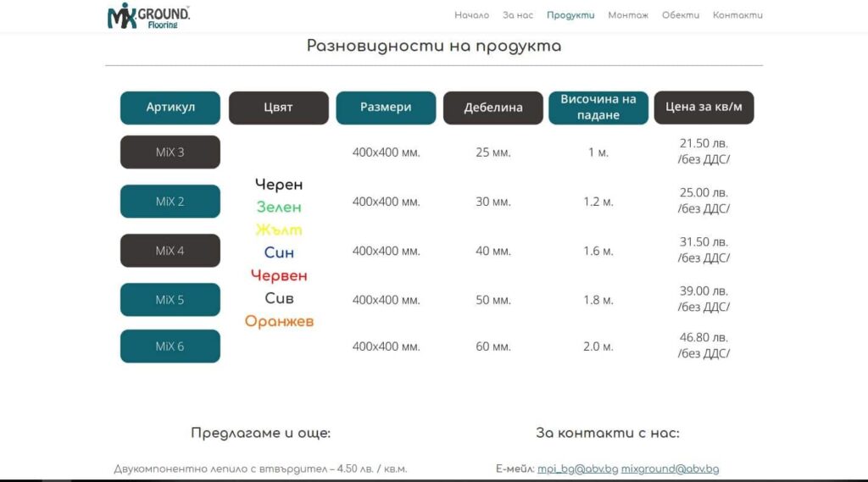Image resolution: width=868 pixels, height=482 pixels.
Task: Open the Начало menu item
Action: [471, 15]
